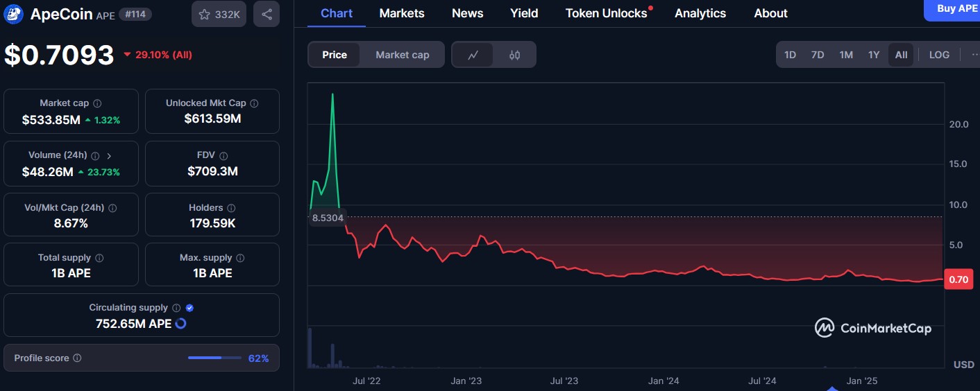
Task: Open Market cap info icon
Action: click(x=97, y=103)
